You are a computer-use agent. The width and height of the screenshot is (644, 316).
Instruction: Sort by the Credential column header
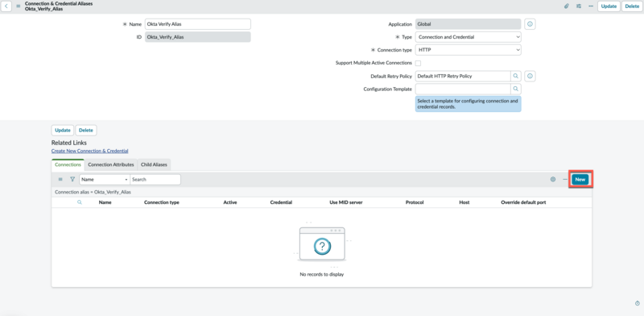(281, 202)
